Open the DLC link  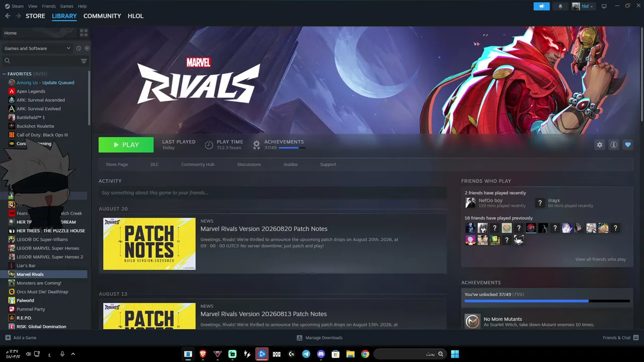pyautogui.click(x=154, y=164)
